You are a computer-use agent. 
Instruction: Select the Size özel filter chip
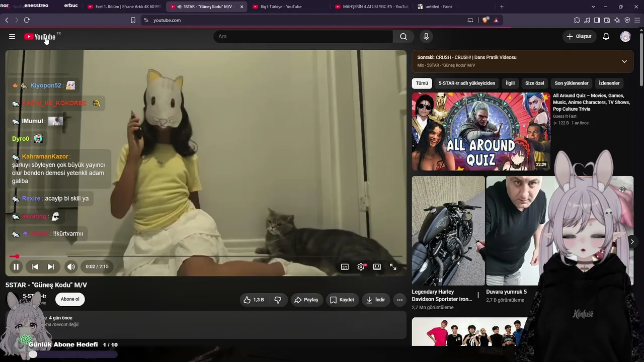pos(535,83)
